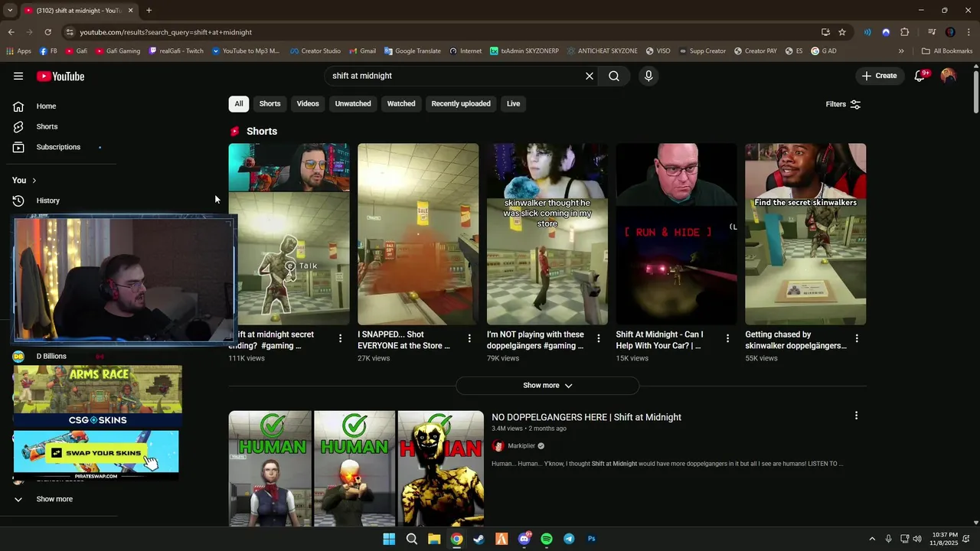Image resolution: width=980 pixels, height=551 pixels.
Task: Show hidden system tray icons
Action: tap(871, 539)
